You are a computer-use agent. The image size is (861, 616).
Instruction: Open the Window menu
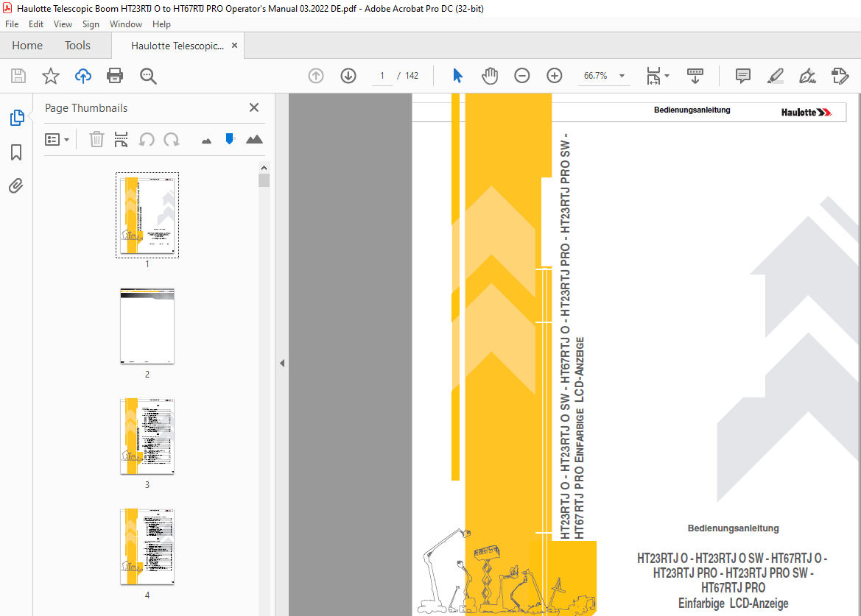(x=126, y=24)
